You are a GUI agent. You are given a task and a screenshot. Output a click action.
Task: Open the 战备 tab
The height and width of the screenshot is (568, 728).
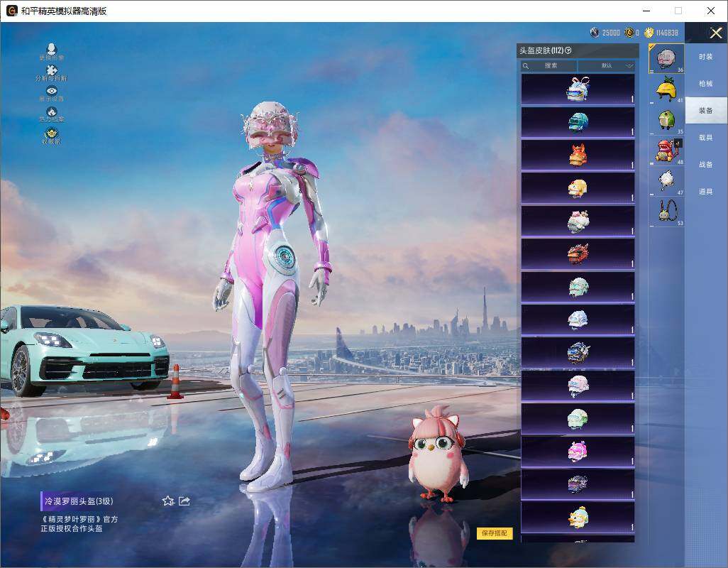(x=706, y=165)
